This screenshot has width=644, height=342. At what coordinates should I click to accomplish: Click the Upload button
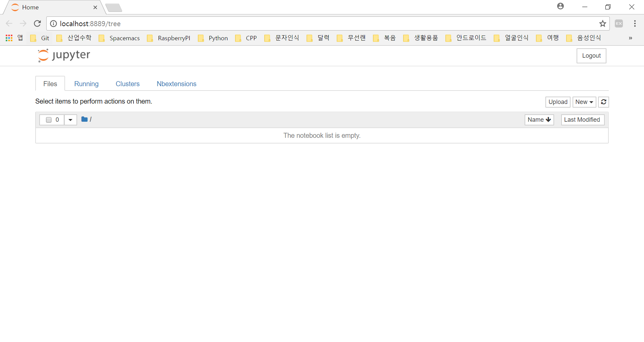click(x=558, y=102)
